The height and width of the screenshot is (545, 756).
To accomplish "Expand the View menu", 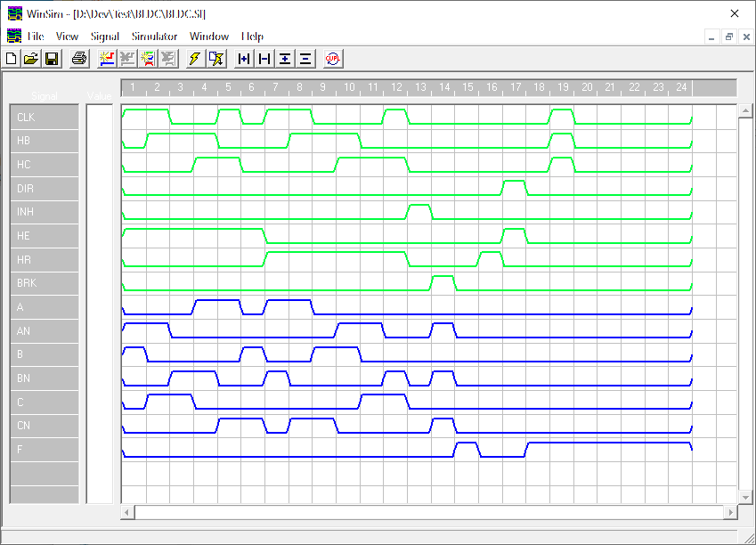I will [x=67, y=37].
